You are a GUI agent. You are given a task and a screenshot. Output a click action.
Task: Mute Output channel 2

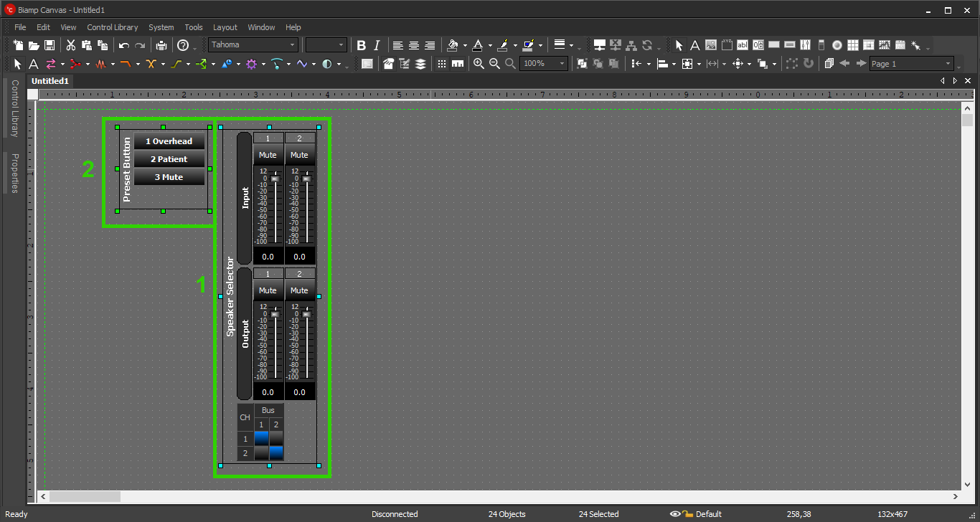[x=299, y=290]
